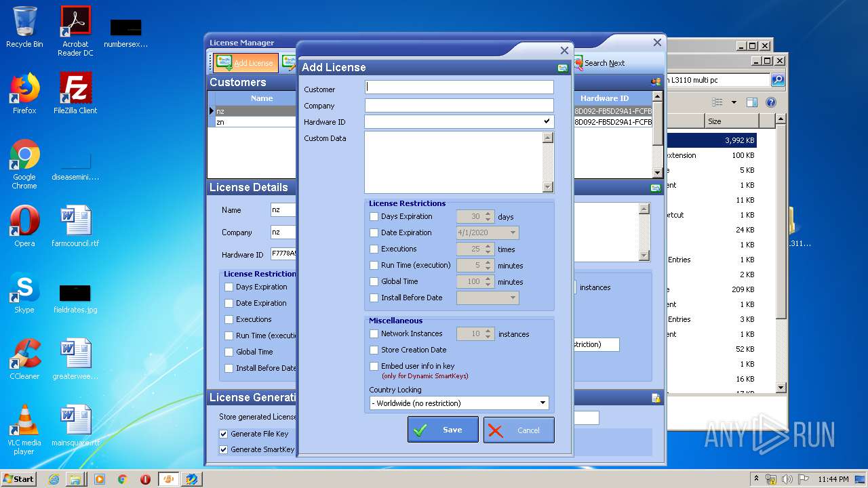The image size is (868, 488).
Task: Click Search Next in License Manager toolbar
Action: click(x=599, y=63)
